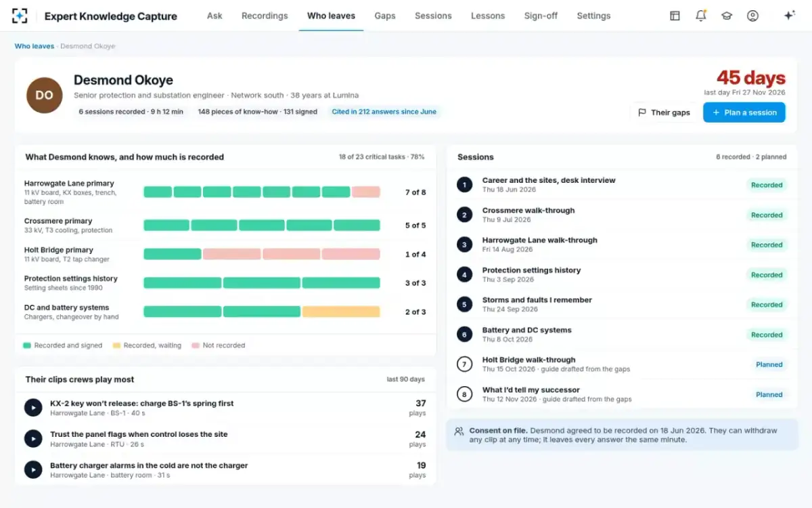Click the Their gaps button
Screen dimensions: 812x508
[x=664, y=112]
